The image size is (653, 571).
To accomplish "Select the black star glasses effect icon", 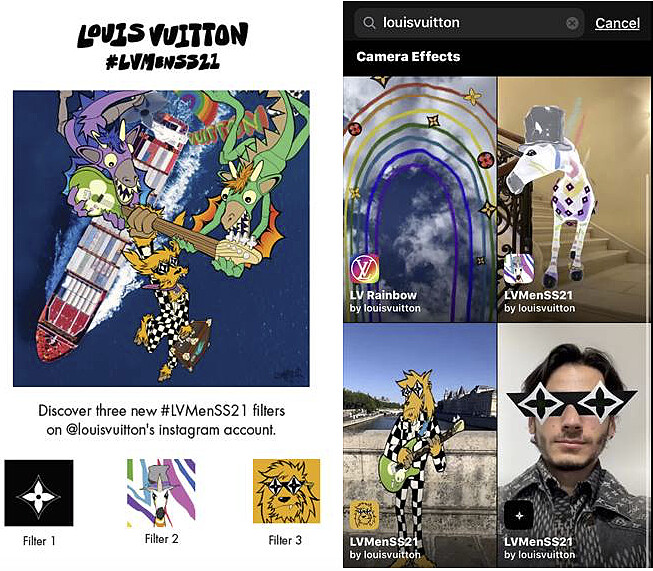I will [519, 515].
